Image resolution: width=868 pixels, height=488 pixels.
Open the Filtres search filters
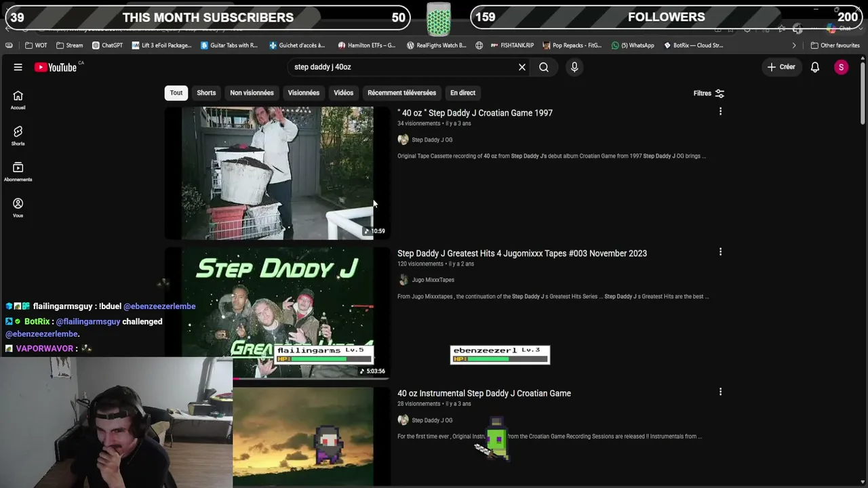point(709,94)
